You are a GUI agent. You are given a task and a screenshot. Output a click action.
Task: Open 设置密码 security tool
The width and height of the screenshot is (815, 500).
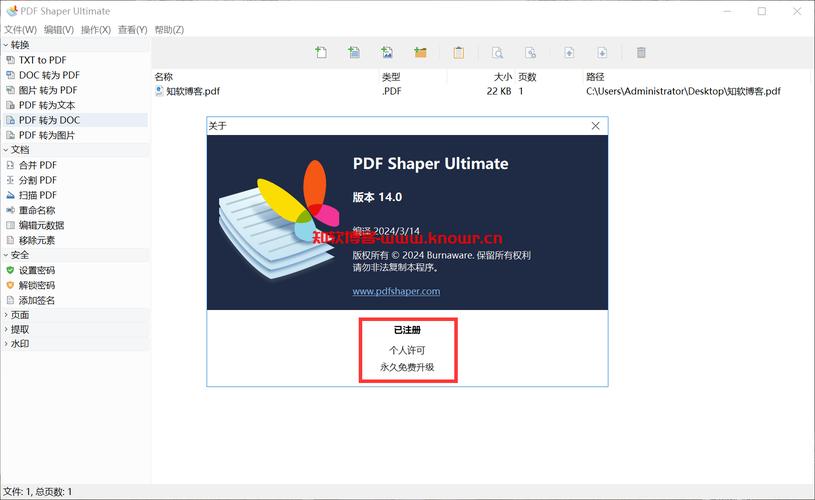[x=75, y=270]
